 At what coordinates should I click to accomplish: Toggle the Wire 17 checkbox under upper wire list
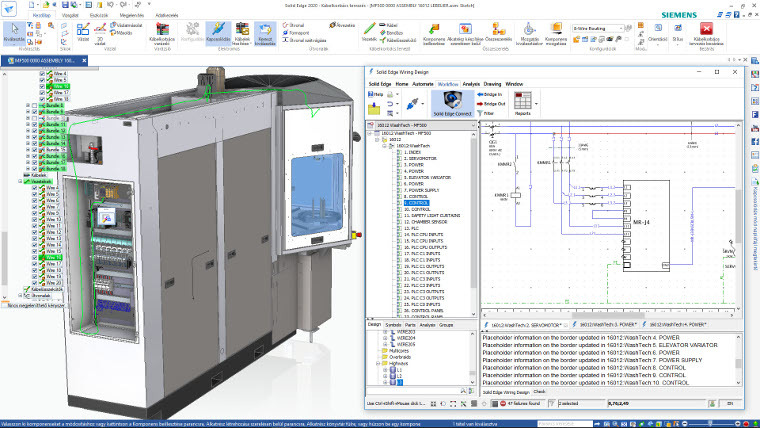42,93
